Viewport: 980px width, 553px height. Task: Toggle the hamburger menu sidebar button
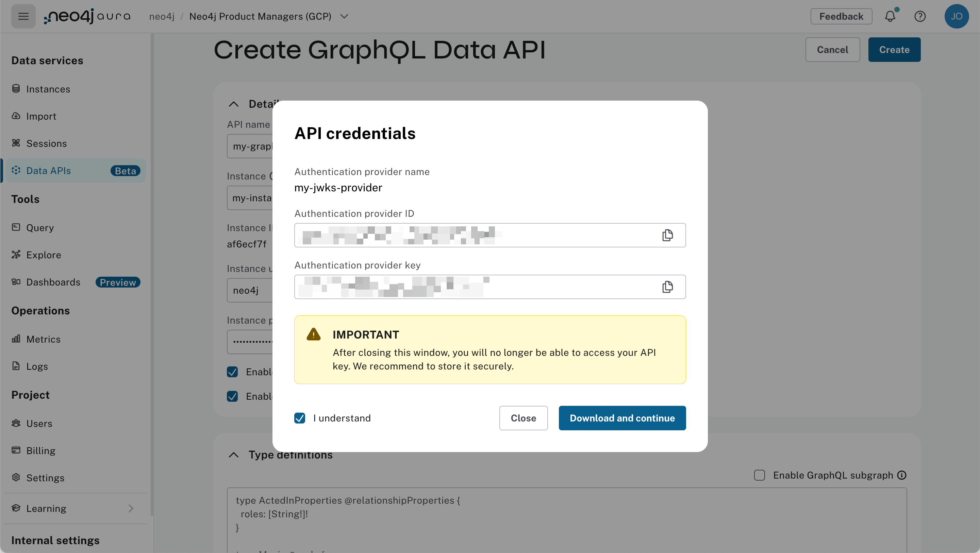click(x=23, y=16)
